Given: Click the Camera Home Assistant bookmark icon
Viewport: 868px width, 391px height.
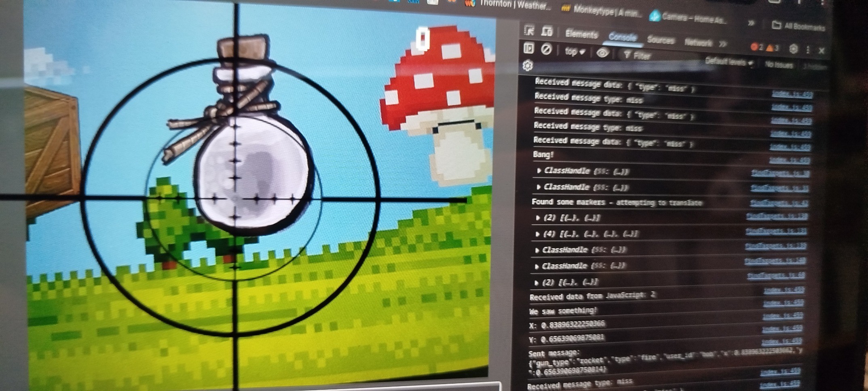Looking at the screenshot, I should click(655, 15).
